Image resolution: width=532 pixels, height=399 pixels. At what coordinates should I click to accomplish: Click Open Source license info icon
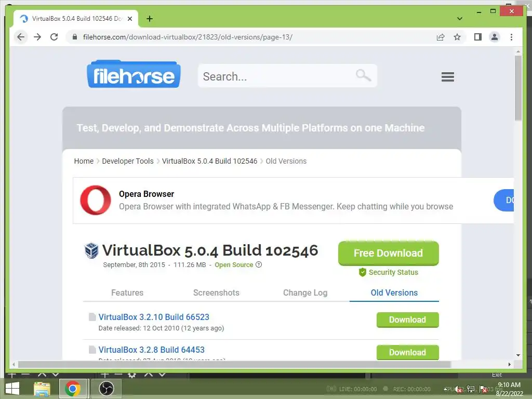(x=259, y=264)
